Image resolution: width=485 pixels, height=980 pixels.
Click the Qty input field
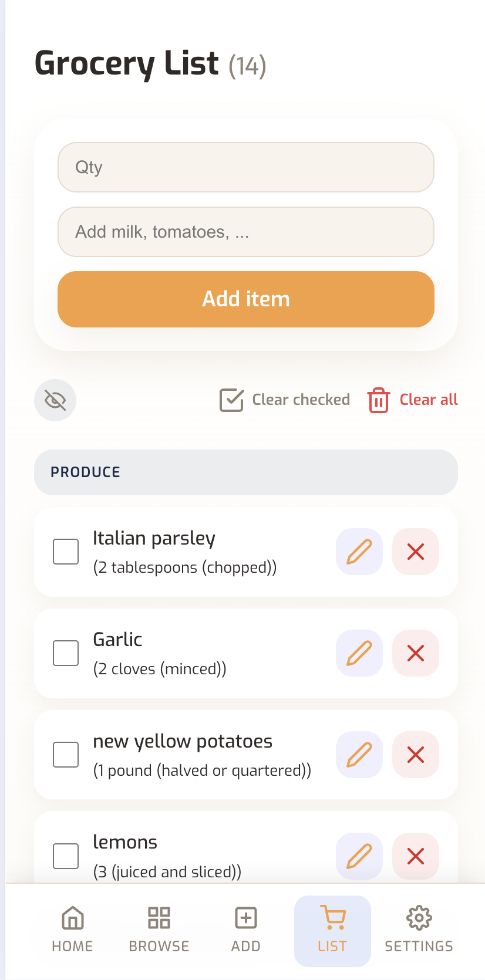(245, 167)
